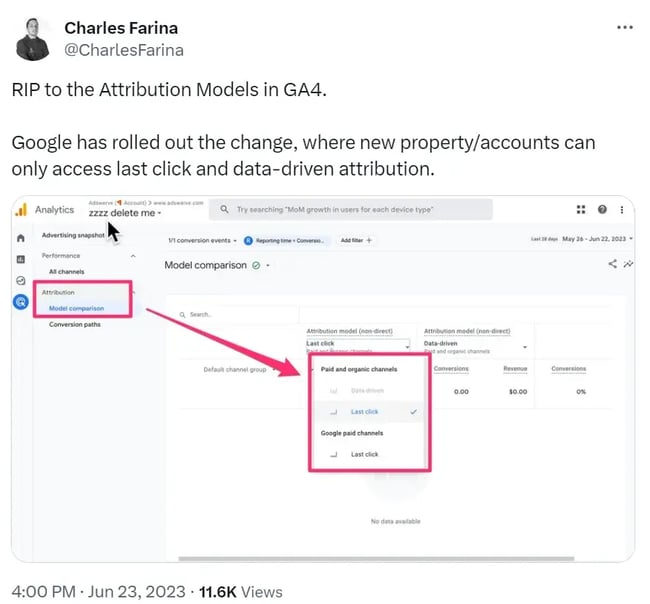This screenshot has height=604, width=650.
Task: Open the tweet's three-dot more options menu
Action: [625, 27]
